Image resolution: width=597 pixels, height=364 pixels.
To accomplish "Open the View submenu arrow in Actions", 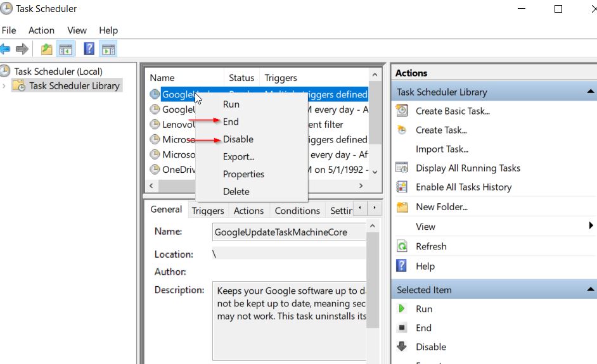I will click(591, 225).
